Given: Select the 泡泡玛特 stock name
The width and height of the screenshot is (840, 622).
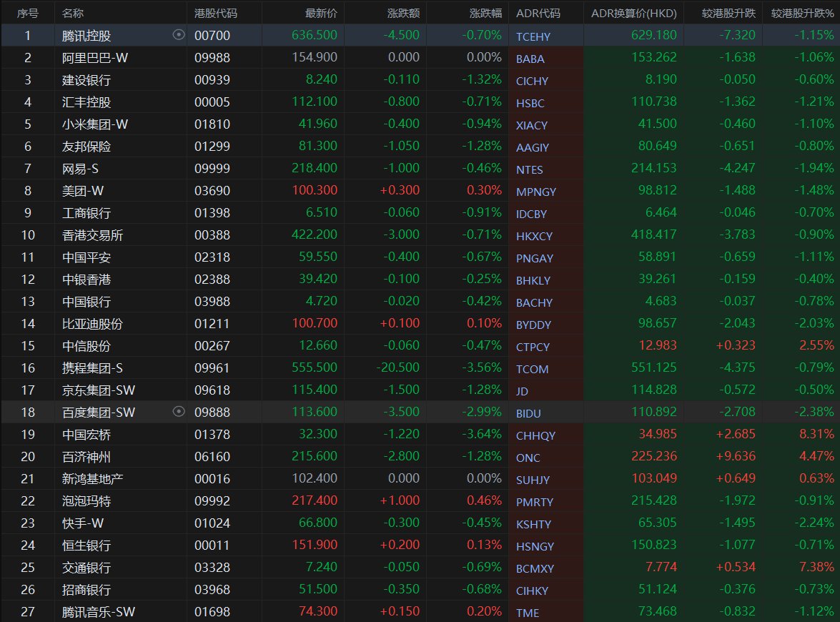Looking at the screenshot, I should 87,501.
